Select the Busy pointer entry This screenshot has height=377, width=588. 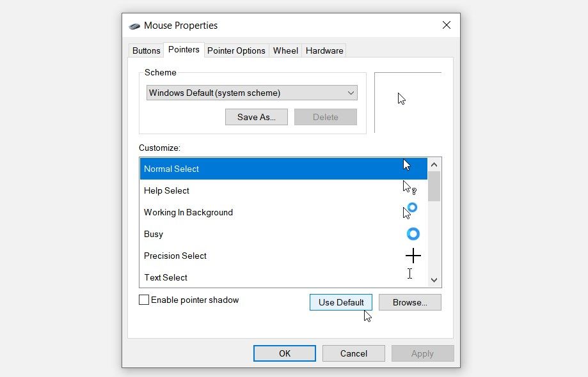(283, 234)
